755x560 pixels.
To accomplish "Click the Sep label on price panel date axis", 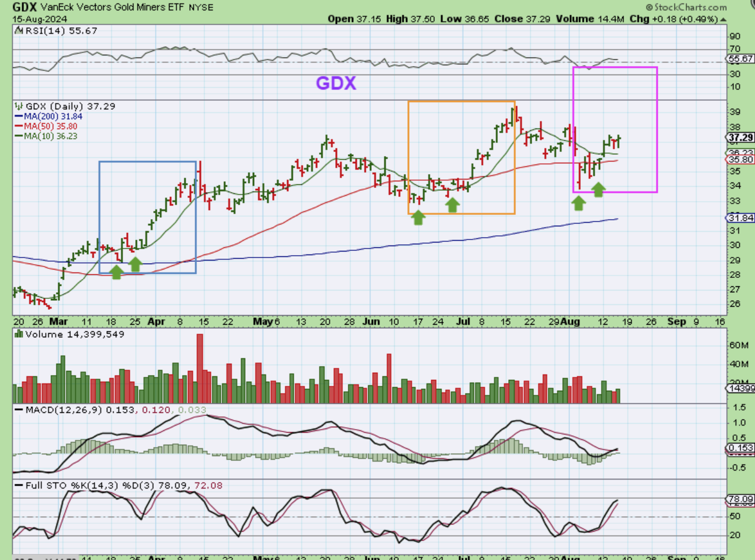I will (x=676, y=321).
